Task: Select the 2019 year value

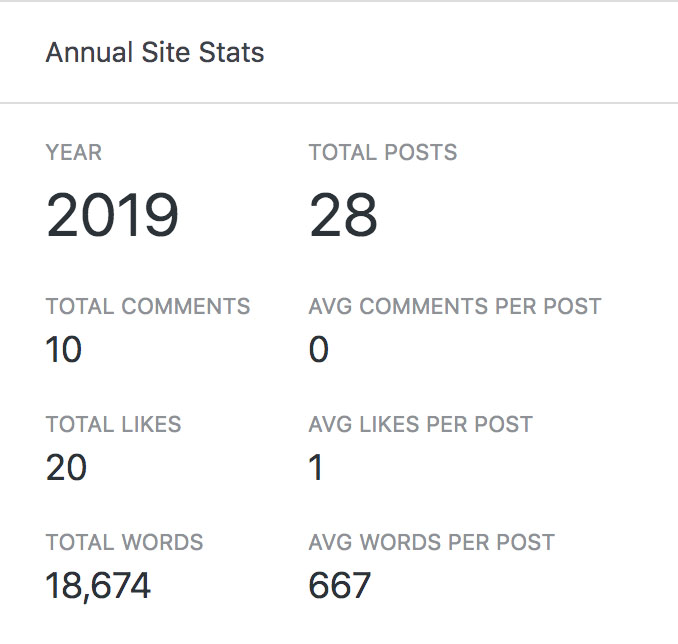Action: pos(112,215)
